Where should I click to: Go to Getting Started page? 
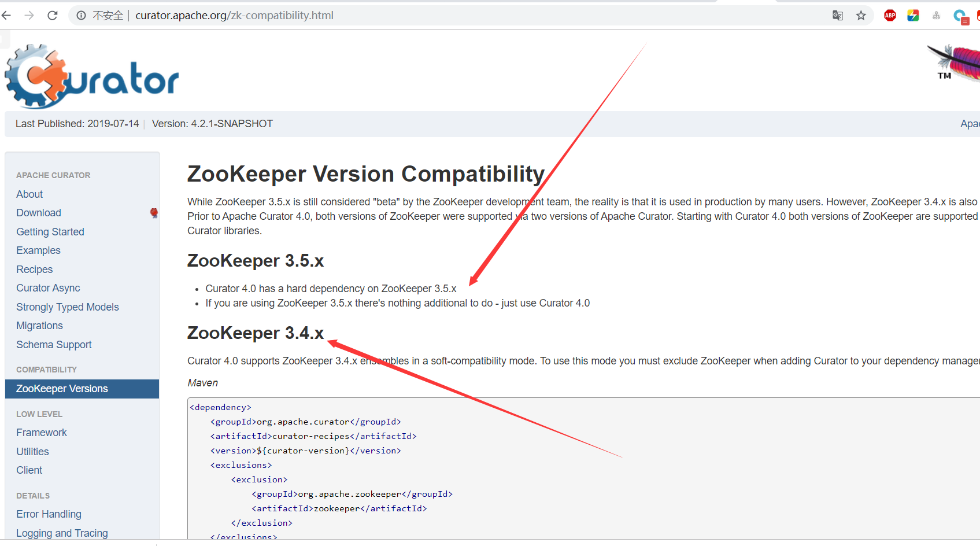coord(50,232)
